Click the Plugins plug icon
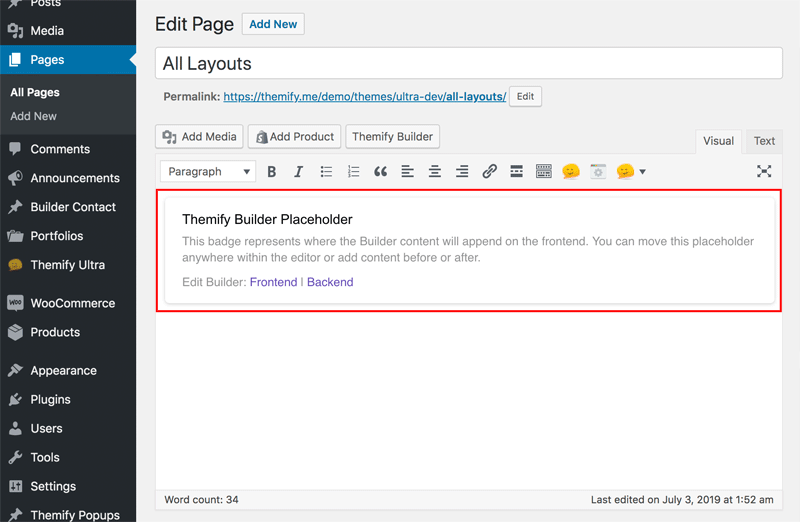This screenshot has width=800, height=522. click(15, 400)
